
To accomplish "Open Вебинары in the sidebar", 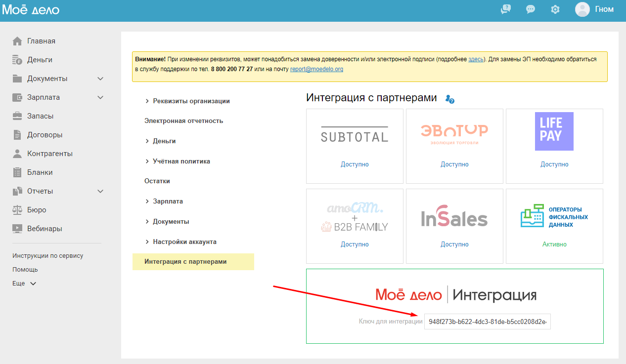I will pos(45,229).
